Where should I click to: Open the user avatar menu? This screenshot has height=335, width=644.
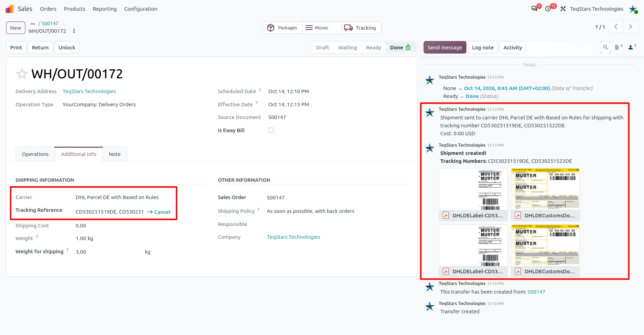pyautogui.click(x=633, y=9)
